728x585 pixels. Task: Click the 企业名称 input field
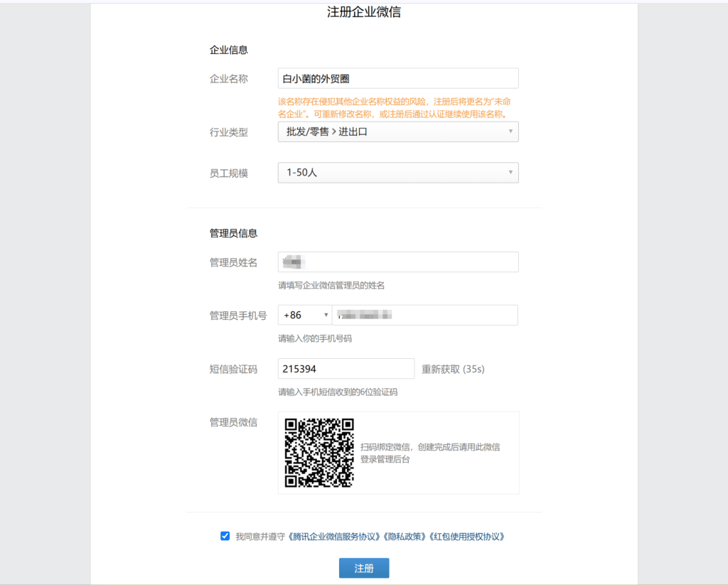click(398, 78)
